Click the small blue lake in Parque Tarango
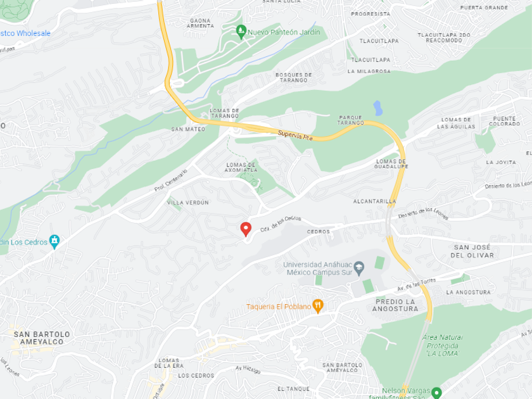Image resolution: width=532 pixels, height=399 pixels. click(x=377, y=108)
